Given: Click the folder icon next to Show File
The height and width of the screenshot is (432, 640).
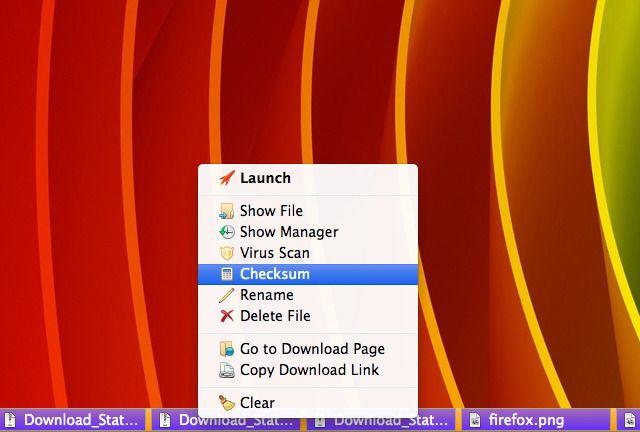Looking at the screenshot, I should 227,211.
